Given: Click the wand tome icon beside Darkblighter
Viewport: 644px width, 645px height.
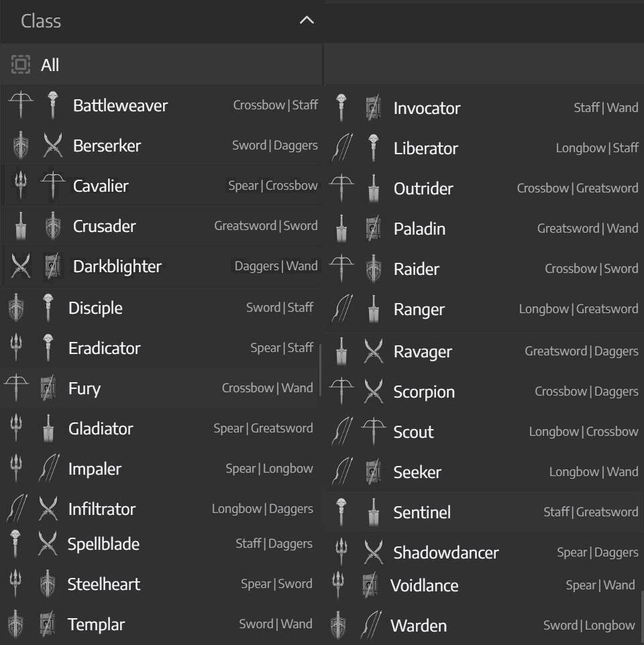Looking at the screenshot, I should (53, 266).
